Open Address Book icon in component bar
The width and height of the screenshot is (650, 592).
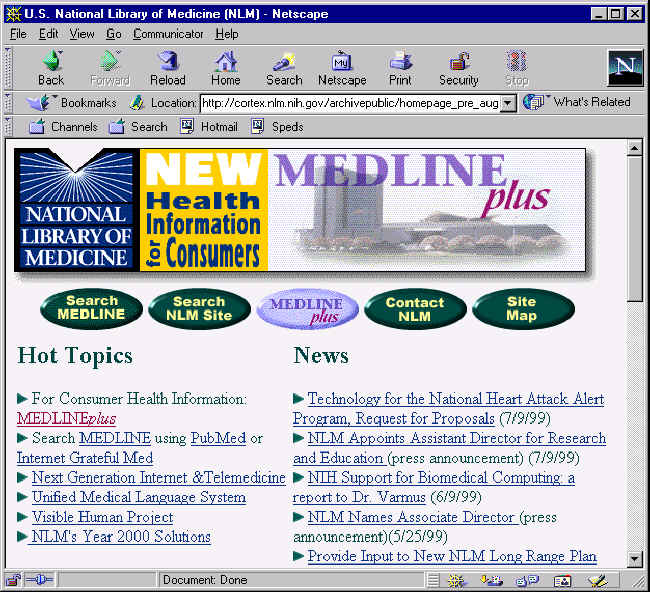[563, 580]
